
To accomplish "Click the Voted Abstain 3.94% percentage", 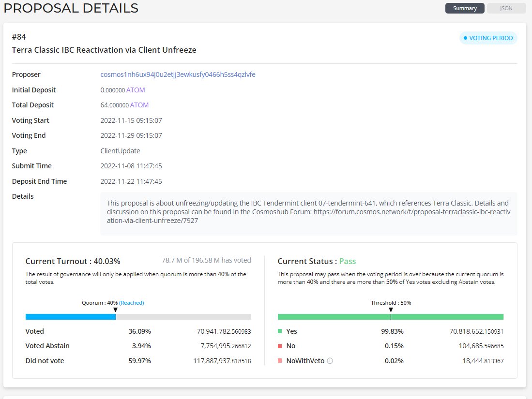I will click(141, 346).
